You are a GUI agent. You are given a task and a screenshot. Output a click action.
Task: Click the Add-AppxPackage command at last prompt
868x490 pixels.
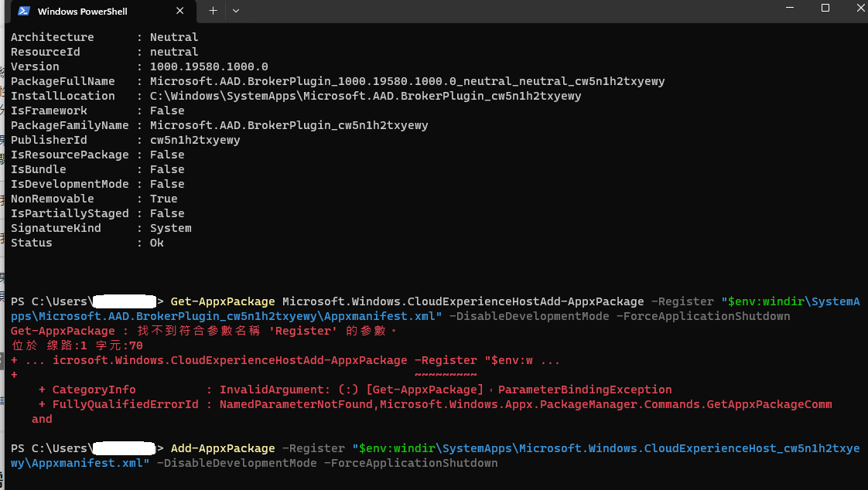click(x=223, y=448)
